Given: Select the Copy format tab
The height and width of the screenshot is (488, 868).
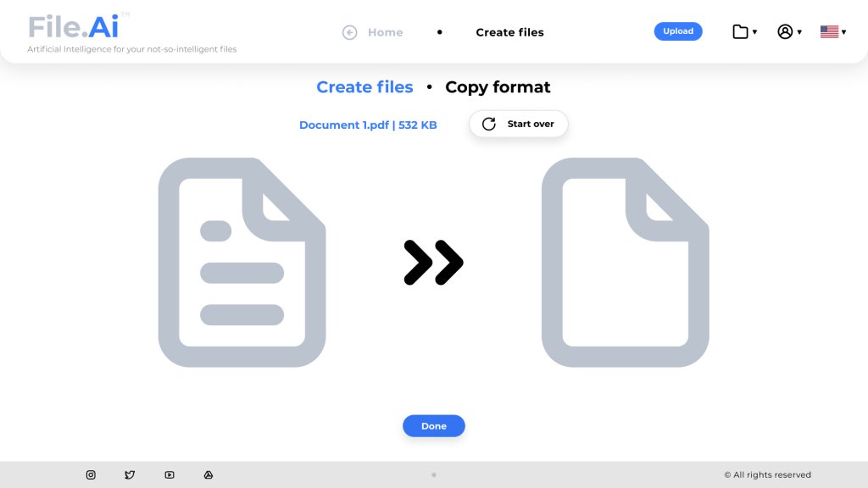Looking at the screenshot, I should (x=498, y=87).
